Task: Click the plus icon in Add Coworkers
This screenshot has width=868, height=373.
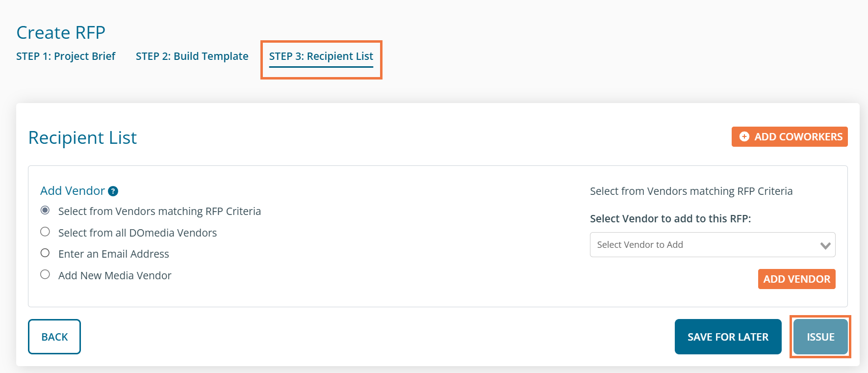Action: point(744,137)
